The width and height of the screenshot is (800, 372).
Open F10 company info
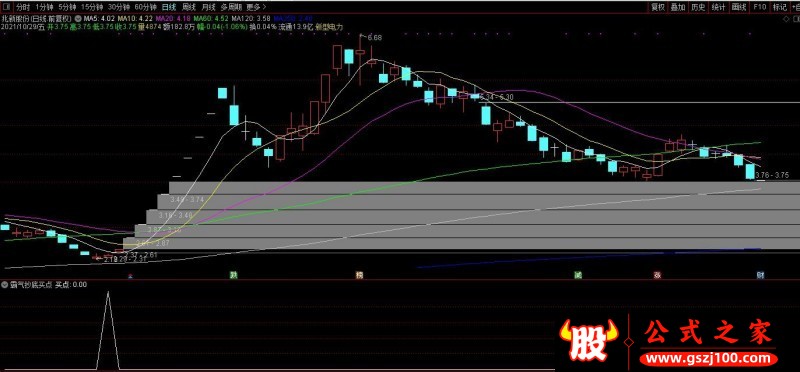pos(759,7)
